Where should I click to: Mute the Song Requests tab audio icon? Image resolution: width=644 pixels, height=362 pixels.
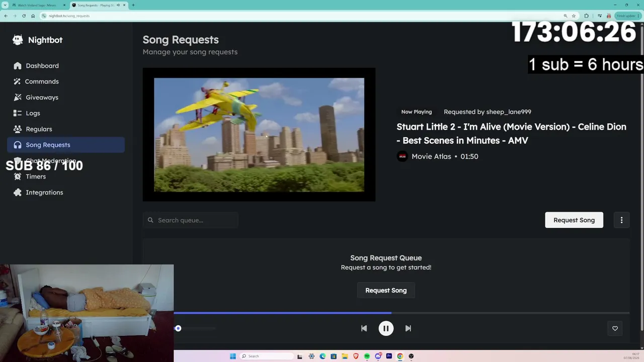[118, 5]
